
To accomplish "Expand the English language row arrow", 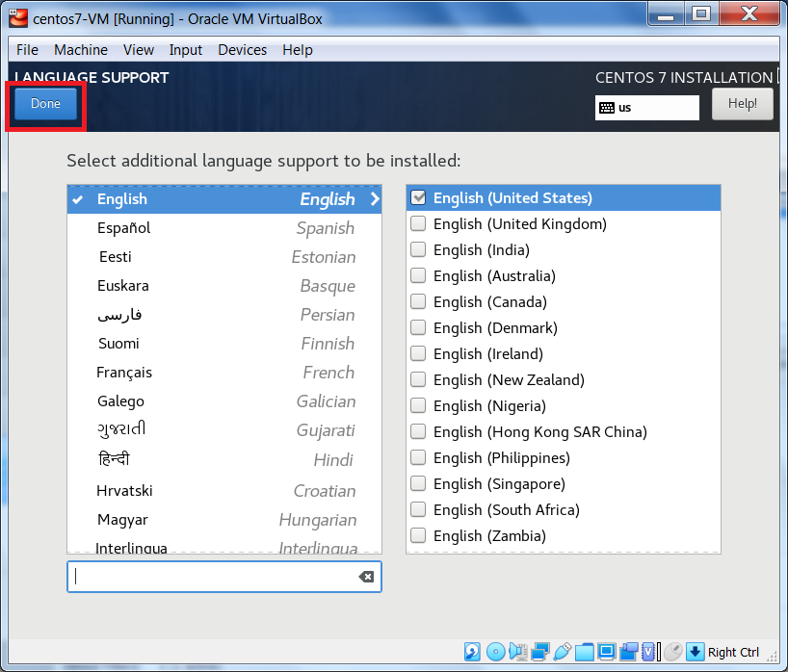I will pos(375,199).
